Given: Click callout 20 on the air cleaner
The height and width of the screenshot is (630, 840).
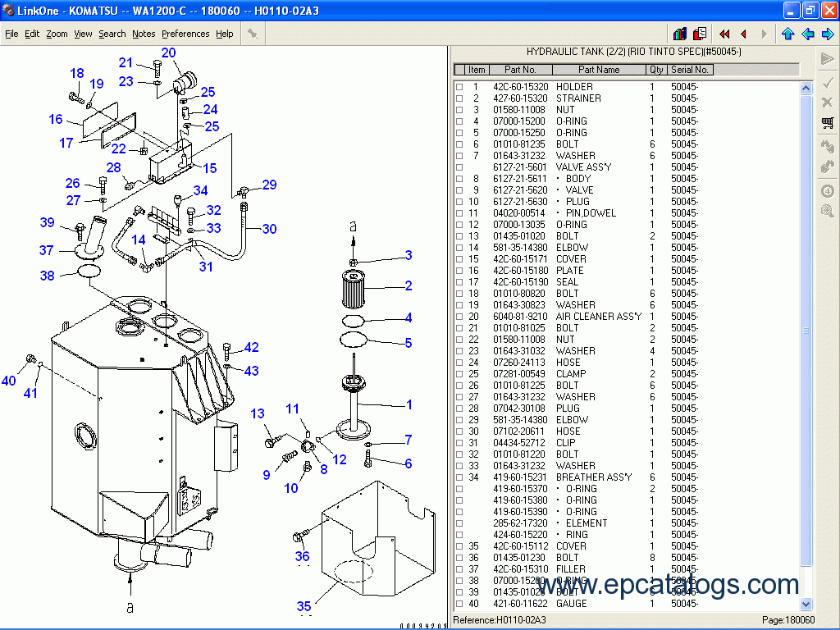Looking at the screenshot, I should (x=168, y=52).
